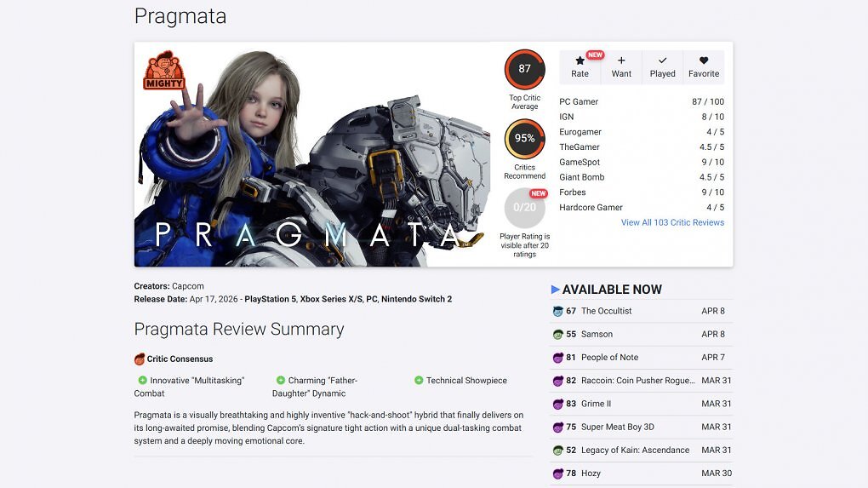Image resolution: width=868 pixels, height=488 pixels.
Task: Click the Samson tier icon
Action: 557,335
